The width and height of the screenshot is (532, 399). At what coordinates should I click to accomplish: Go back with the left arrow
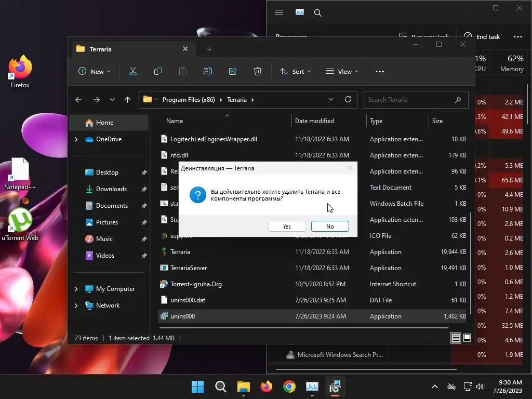pos(78,100)
